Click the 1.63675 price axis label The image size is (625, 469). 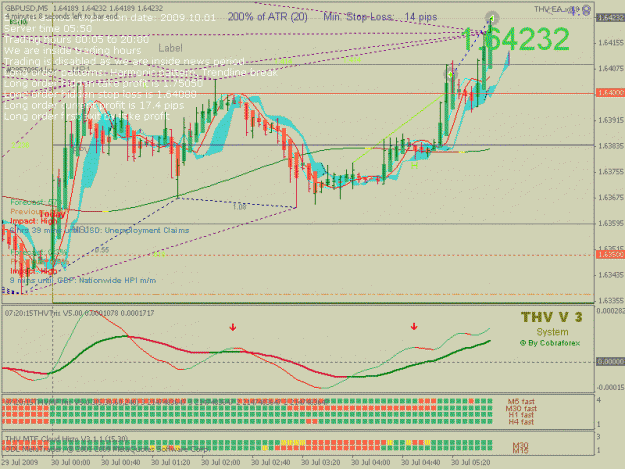pos(611,198)
